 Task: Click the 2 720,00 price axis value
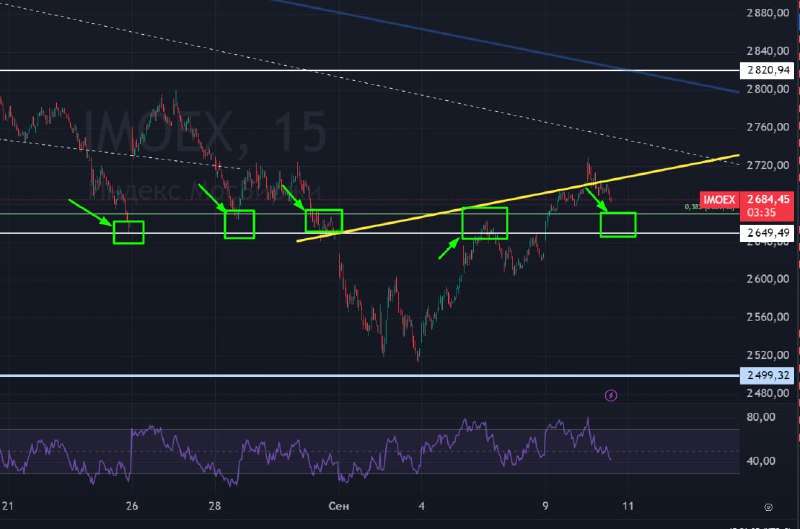pos(767,165)
